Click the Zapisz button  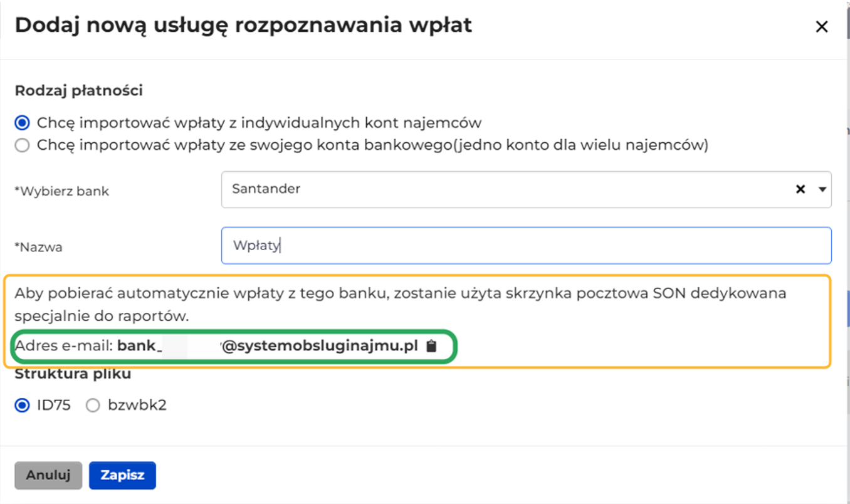click(x=122, y=475)
